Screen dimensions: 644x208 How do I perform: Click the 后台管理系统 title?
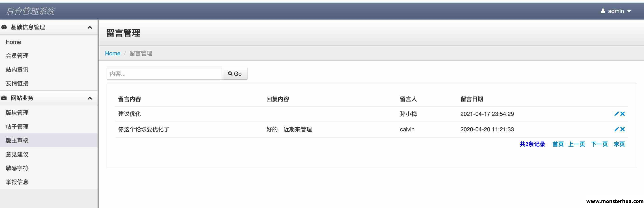[30, 11]
